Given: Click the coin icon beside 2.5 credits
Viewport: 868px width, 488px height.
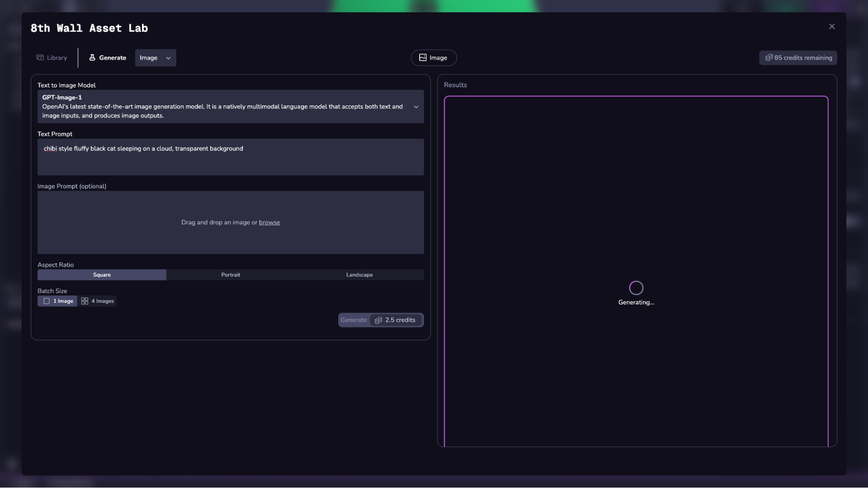Looking at the screenshot, I should (378, 320).
